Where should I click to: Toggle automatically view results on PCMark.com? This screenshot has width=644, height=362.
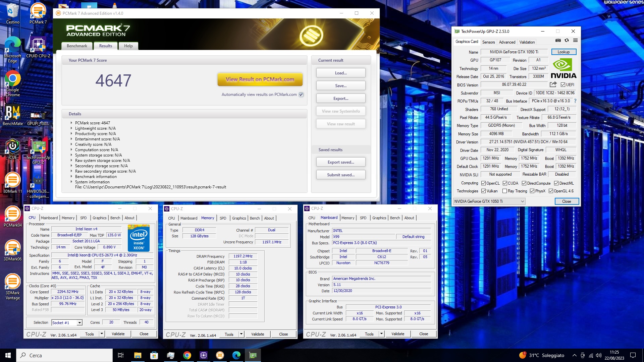click(301, 95)
